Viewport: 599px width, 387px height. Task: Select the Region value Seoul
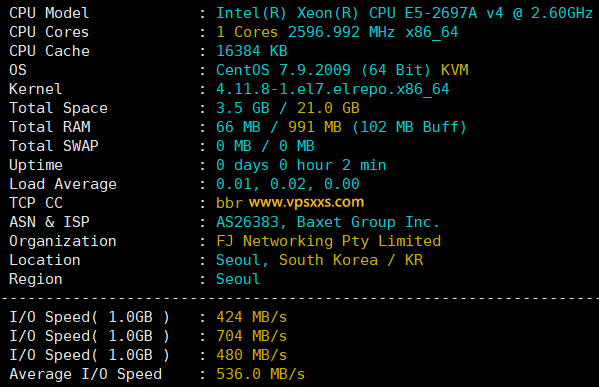tap(238, 279)
